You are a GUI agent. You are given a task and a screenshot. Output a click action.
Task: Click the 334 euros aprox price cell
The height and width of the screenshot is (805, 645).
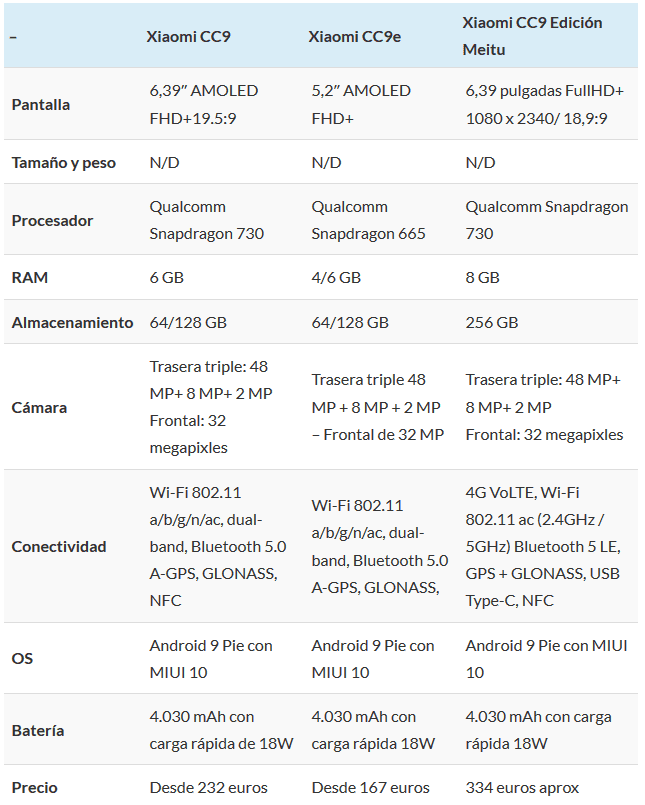(x=522, y=788)
